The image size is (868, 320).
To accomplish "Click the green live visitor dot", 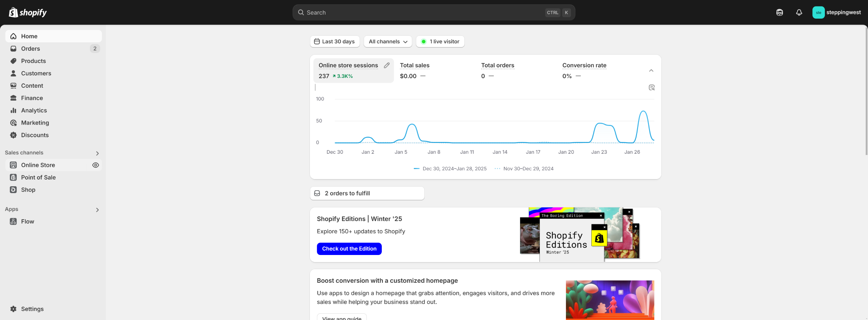I will 423,42.
